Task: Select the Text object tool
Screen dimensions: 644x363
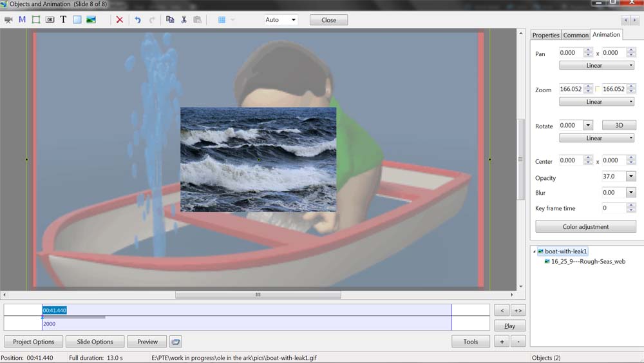Action: point(63,20)
